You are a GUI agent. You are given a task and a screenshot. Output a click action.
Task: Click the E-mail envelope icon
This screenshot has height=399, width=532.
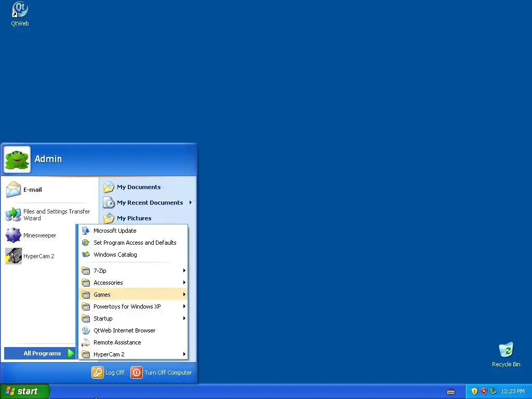(x=14, y=189)
